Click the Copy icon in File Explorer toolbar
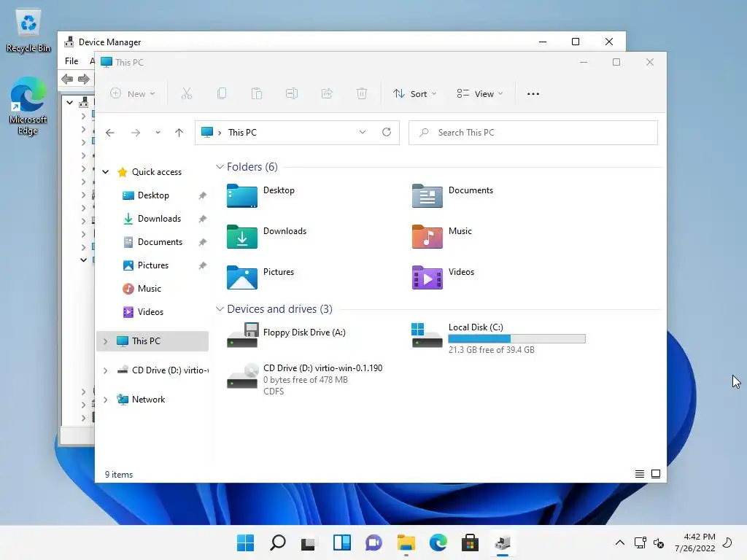Viewport: 747px width, 560px height. pyautogui.click(x=222, y=93)
